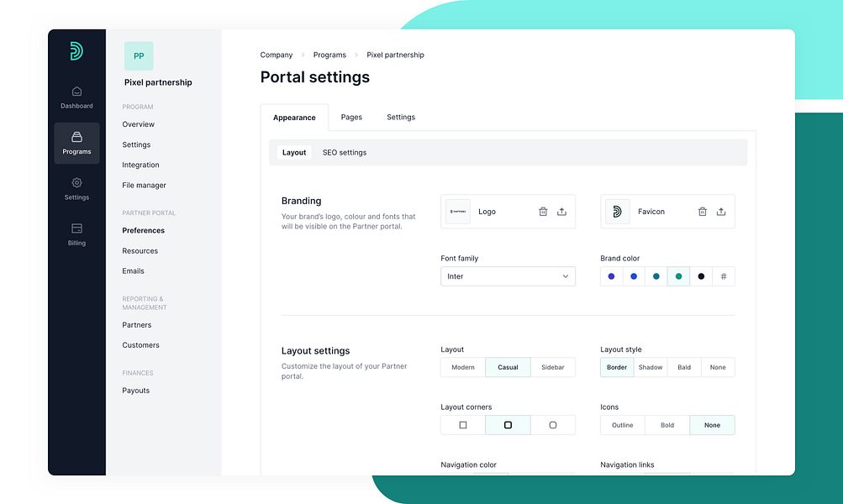Switch to the Pages tab
843x504 pixels.
point(351,117)
